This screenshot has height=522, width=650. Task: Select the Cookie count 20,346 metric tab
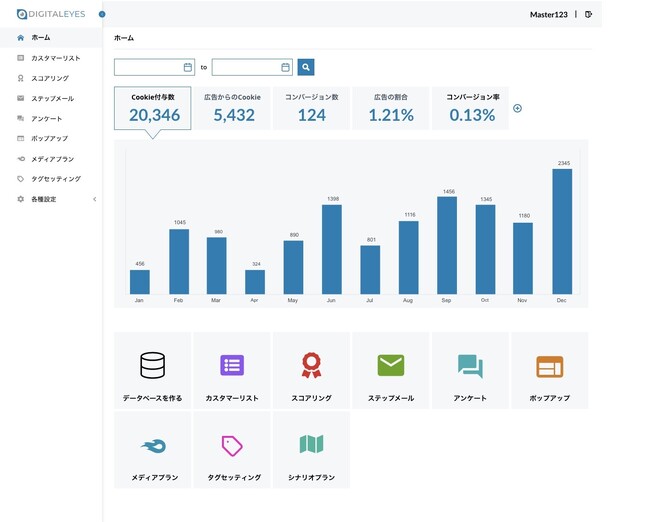[x=153, y=108]
